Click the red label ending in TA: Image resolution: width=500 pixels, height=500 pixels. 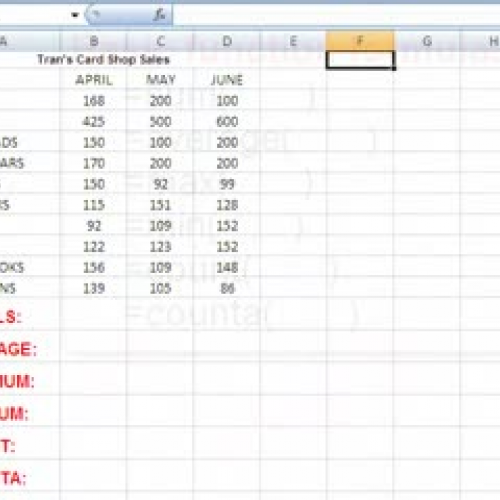click(13, 478)
